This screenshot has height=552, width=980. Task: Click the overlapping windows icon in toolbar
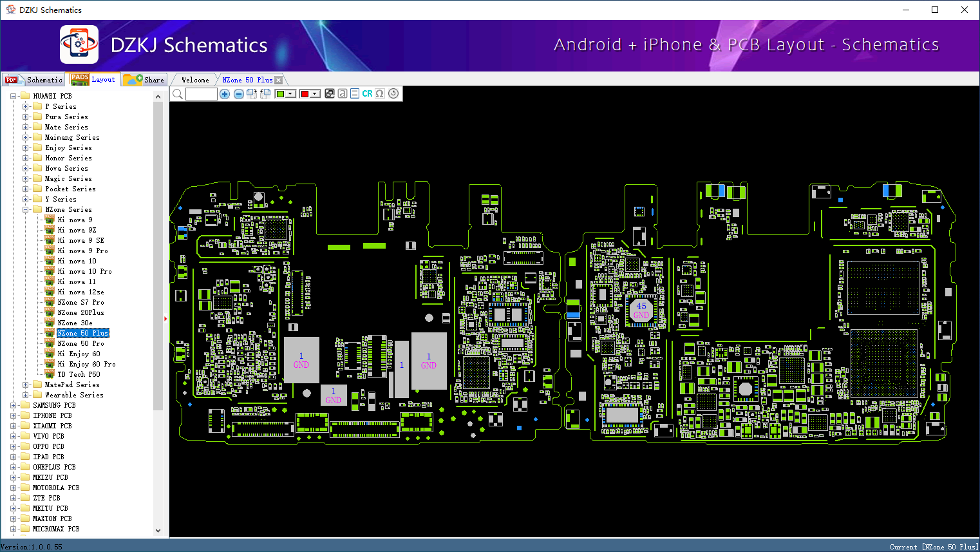tap(330, 93)
